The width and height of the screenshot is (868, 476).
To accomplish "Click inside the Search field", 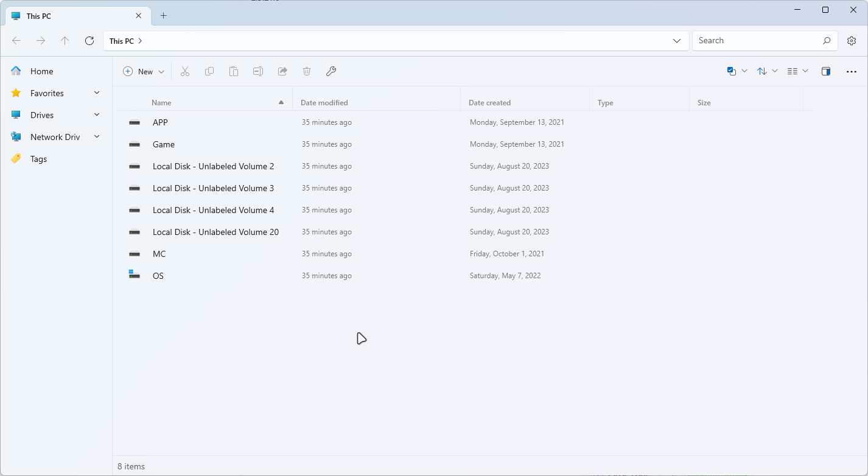I will (x=755, y=40).
